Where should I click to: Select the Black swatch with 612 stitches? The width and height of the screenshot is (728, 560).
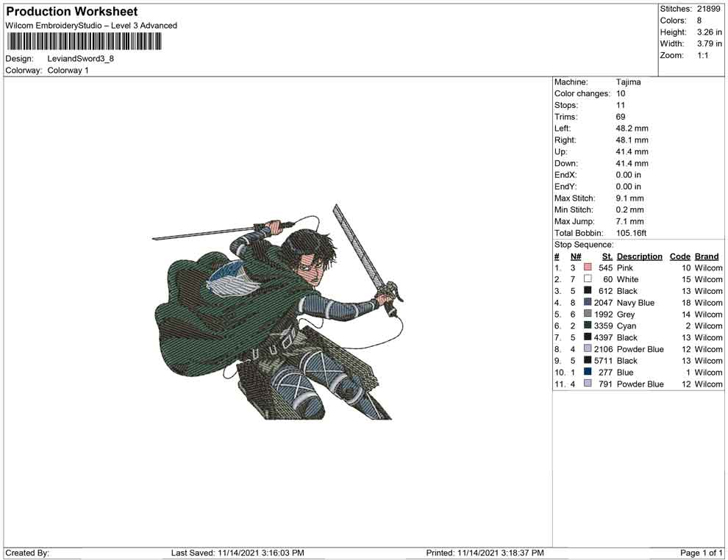coord(588,290)
